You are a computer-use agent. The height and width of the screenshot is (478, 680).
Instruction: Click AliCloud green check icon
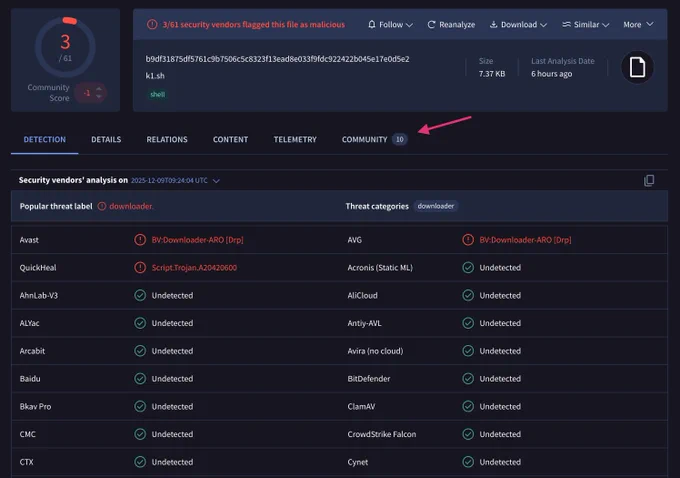468,295
